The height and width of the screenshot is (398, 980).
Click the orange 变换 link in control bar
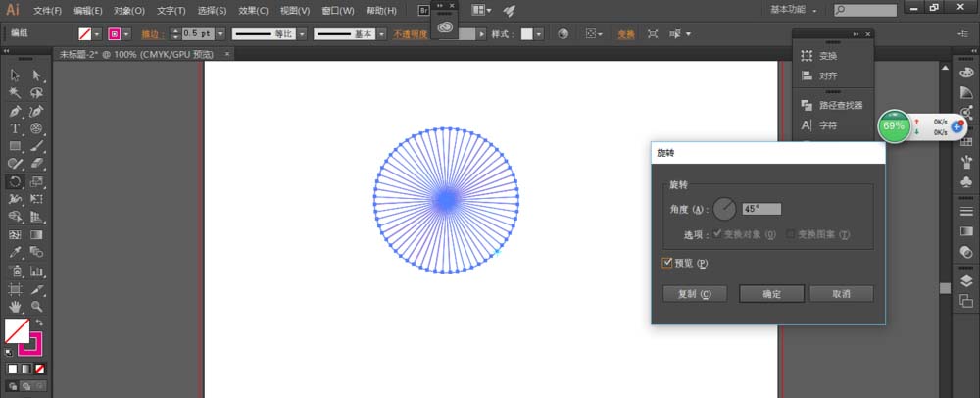[626, 34]
